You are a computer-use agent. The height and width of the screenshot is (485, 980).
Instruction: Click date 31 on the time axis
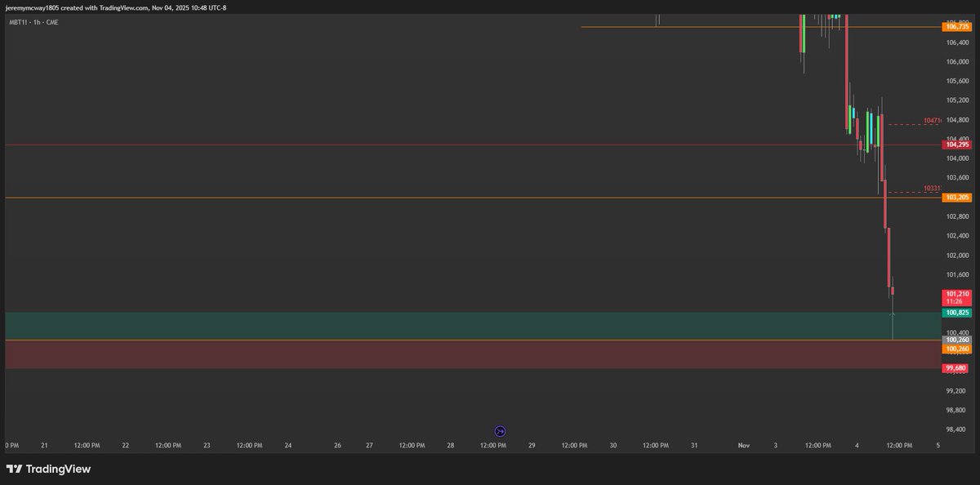point(694,446)
